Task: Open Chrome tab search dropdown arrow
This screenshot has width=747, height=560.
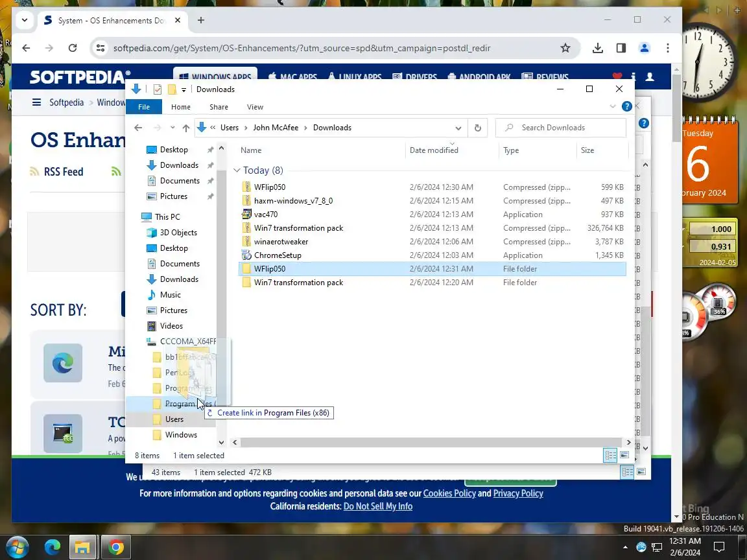Action: point(25,21)
